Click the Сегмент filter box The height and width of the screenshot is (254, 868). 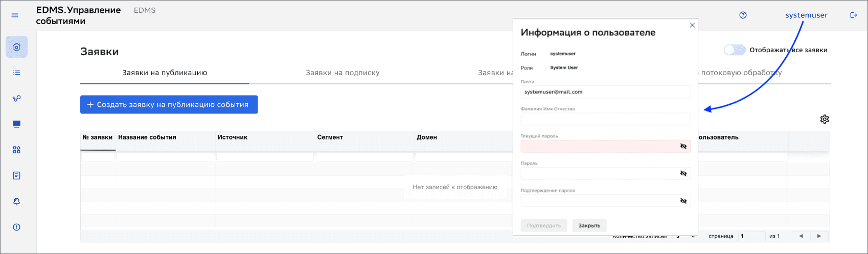click(364, 157)
